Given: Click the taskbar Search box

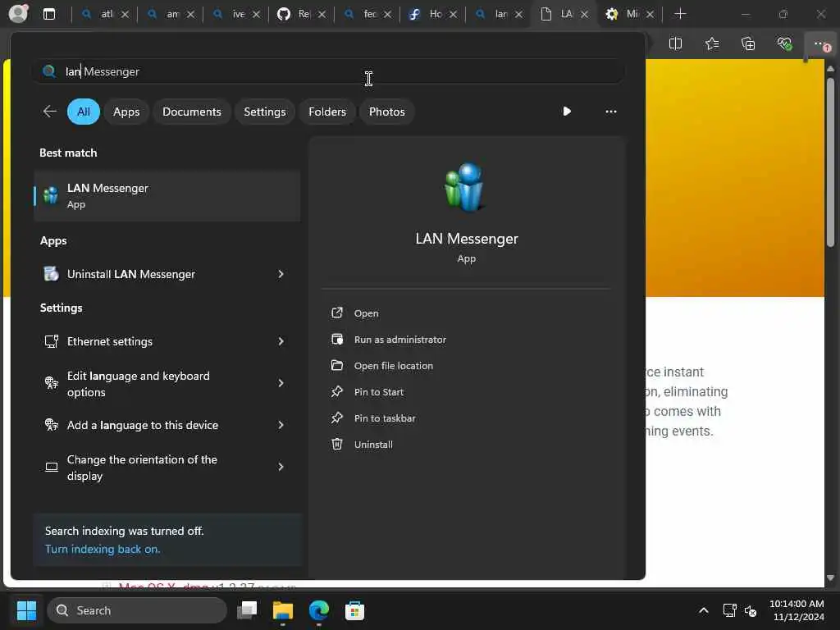Looking at the screenshot, I should pos(137,610).
